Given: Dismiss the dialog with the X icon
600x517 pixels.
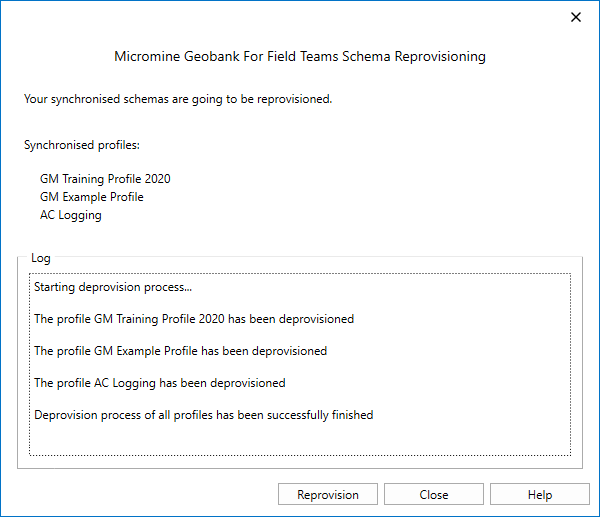Looking at the screenshot, I should coord(575,17).
